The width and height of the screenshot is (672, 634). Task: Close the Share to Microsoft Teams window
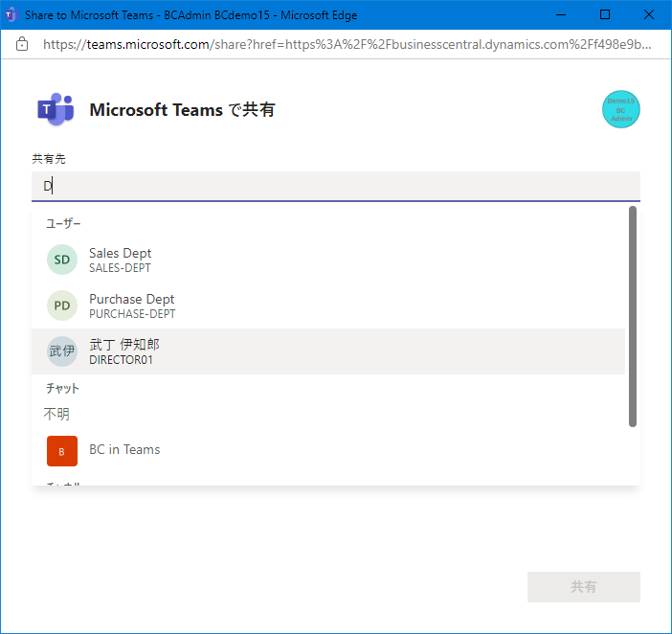pos(649,15)
